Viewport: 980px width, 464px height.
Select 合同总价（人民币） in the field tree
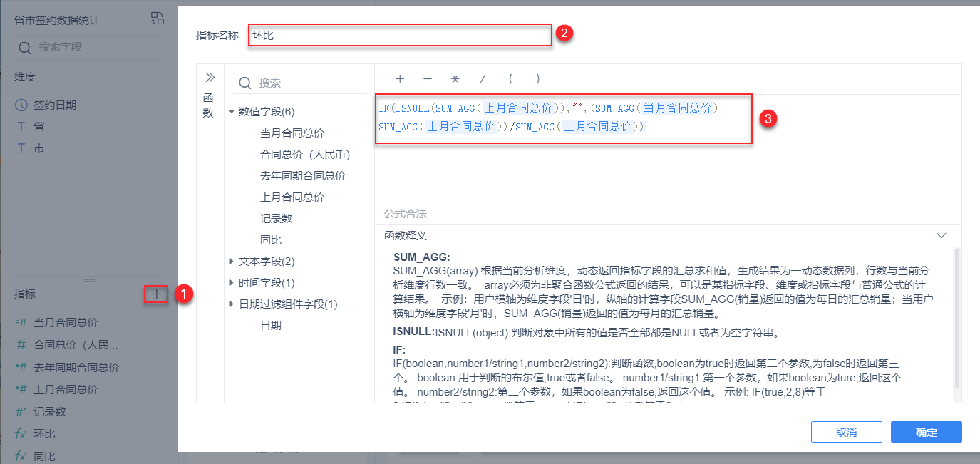click(307, 154)
